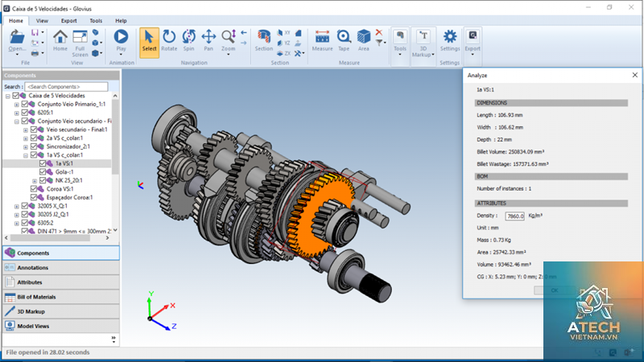
Task: Open the View ribbon tab
Action: coord(42,21)
